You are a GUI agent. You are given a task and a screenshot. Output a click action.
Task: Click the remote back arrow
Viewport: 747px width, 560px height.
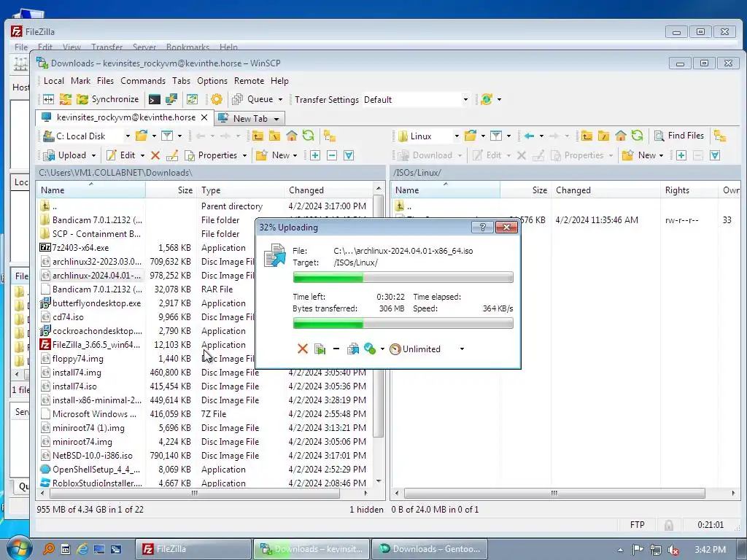pos(529,136)
